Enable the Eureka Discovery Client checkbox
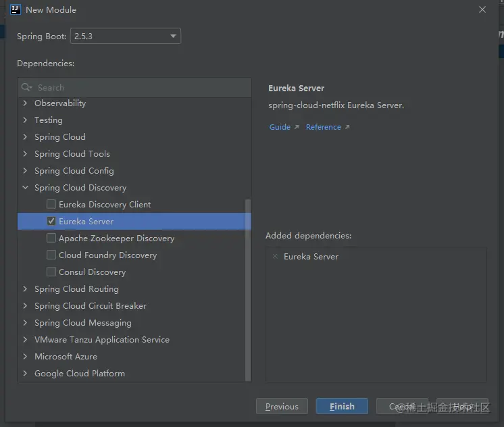The image size is (504, 427). click(x=51, y=204)
